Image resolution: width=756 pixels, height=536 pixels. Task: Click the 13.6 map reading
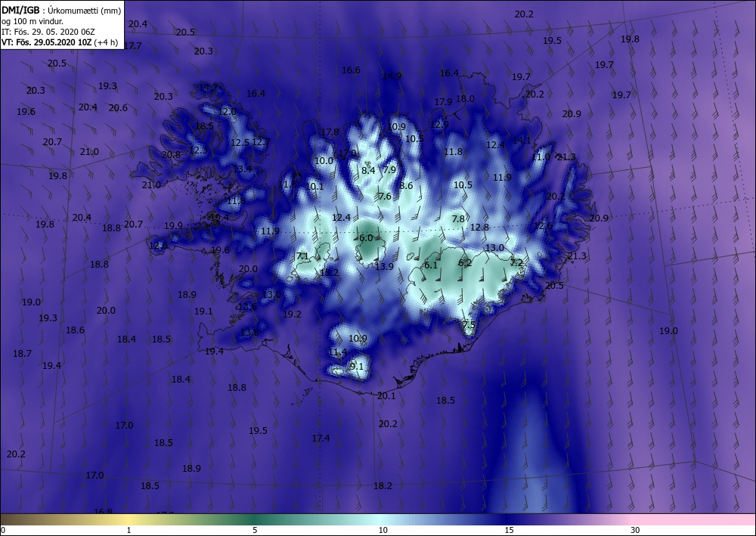coord(247,307)
